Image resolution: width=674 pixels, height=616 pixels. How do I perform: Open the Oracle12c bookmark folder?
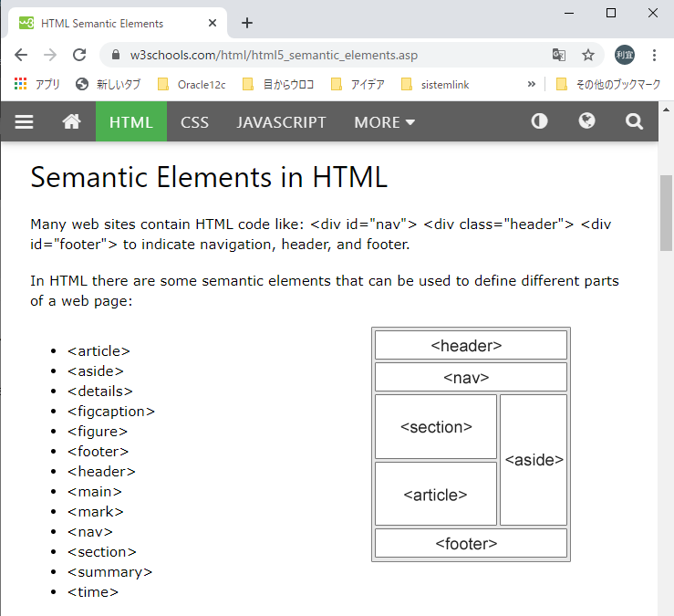coord(192,84)
